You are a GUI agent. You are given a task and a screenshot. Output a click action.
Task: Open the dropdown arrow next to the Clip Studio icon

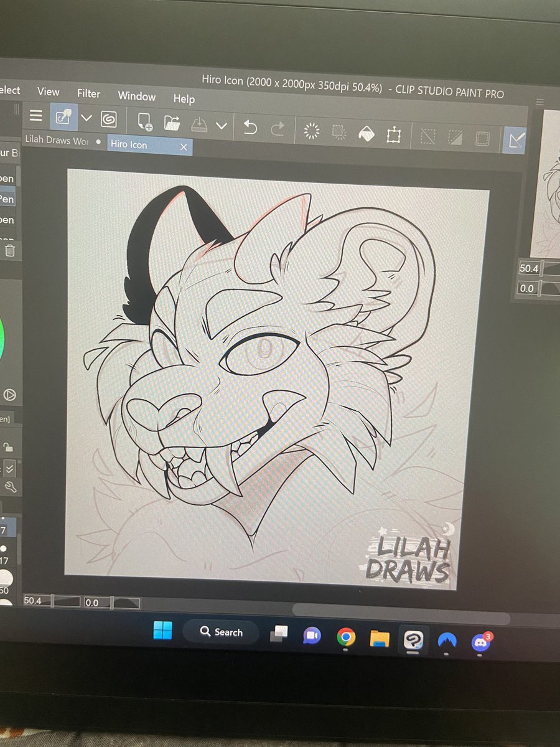click(86, 118)
